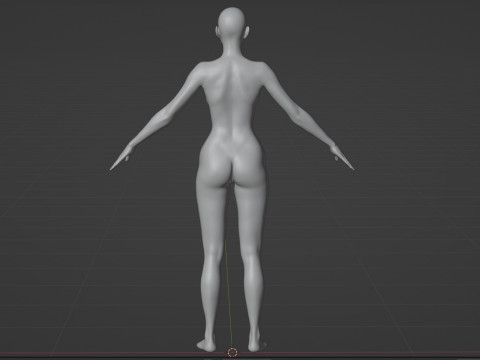
Task: Click the red-white 3D cursor at the origin
Action: [232, 352]
